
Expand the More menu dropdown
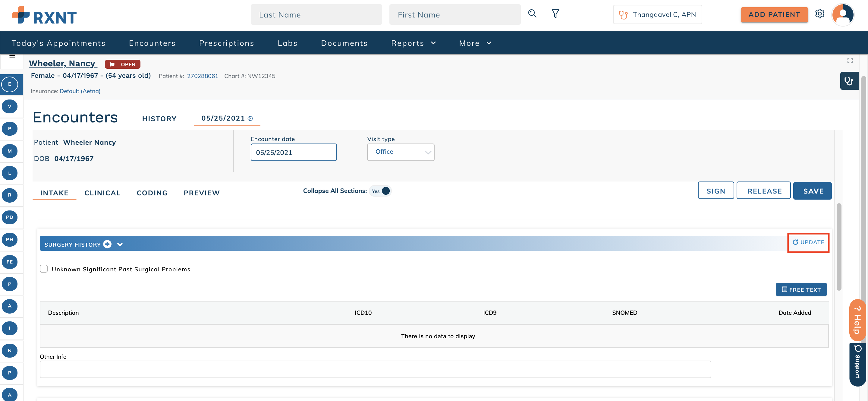(475, 43)
